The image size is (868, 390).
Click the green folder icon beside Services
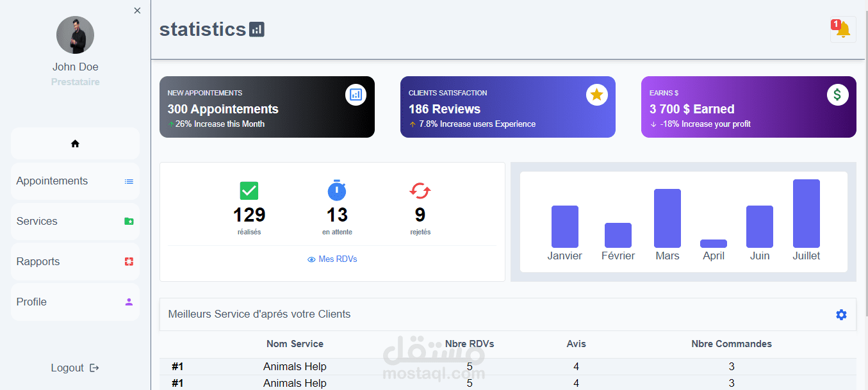click(129, 222)
